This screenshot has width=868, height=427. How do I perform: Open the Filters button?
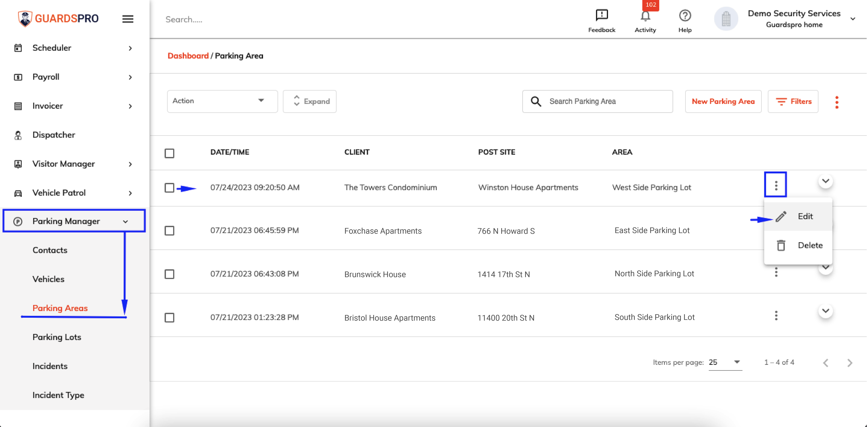tap(793, 101)
